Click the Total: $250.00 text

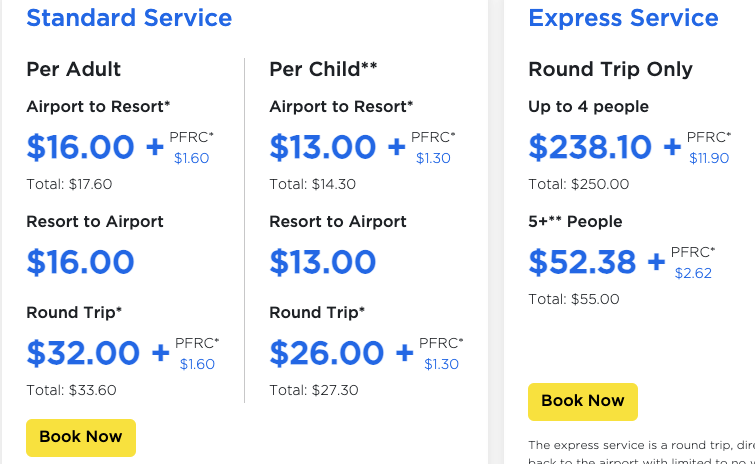point(578,184)
